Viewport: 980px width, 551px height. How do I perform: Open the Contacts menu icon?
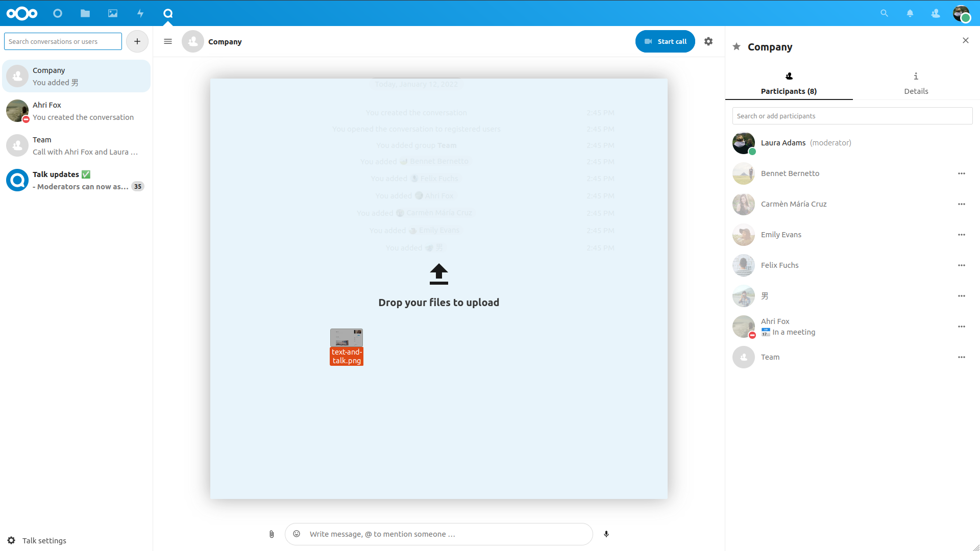point(935,13)
